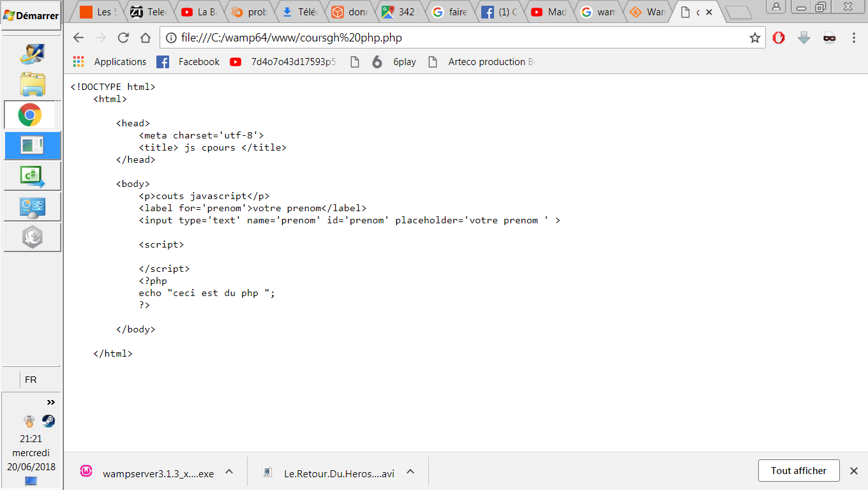
Task: Launch Chrome from the taskbar
Action: point(30,115)
